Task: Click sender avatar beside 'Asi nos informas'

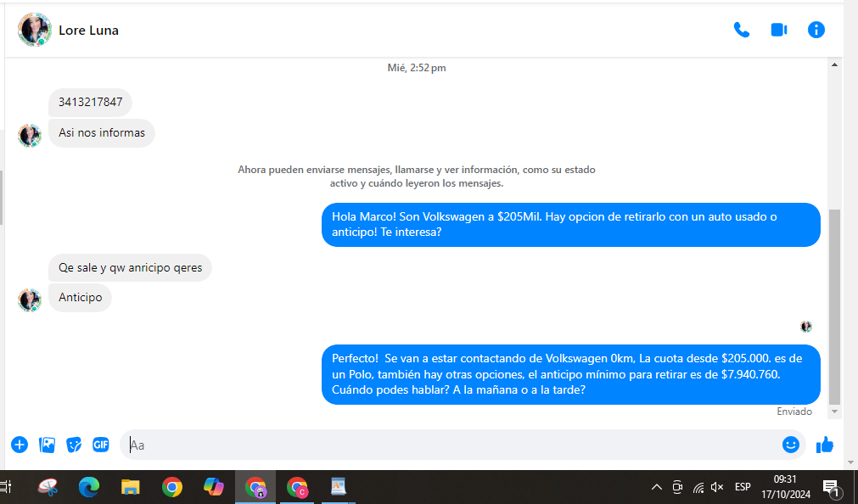Action: (x=30, y=136)
